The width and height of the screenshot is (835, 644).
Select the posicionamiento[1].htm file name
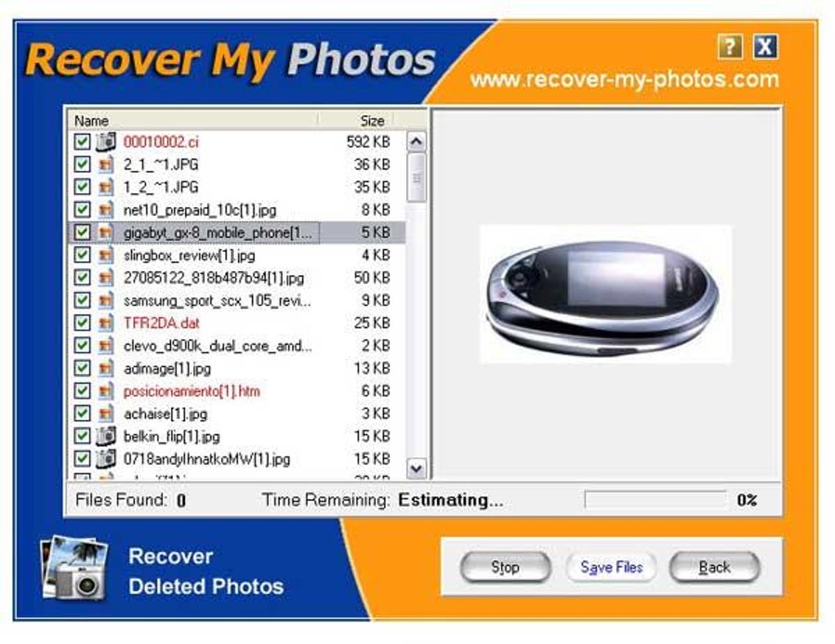click(x=192, y=391)
